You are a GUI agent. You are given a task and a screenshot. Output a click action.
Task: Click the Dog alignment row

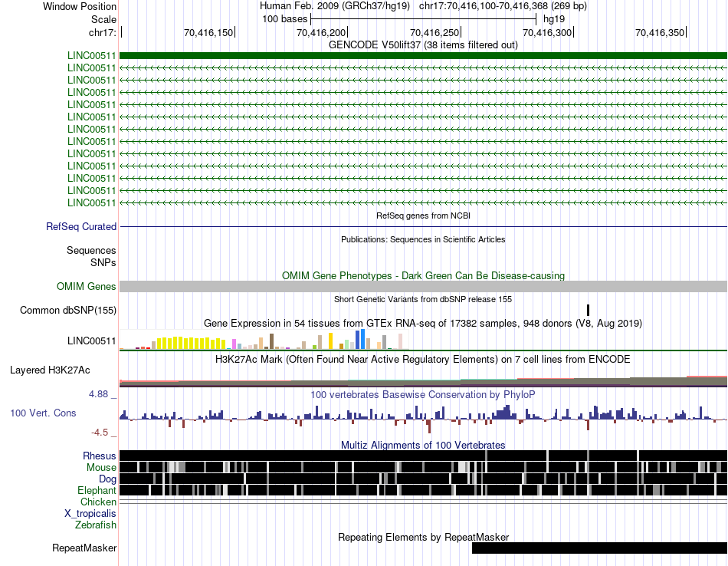coord(424,479)
